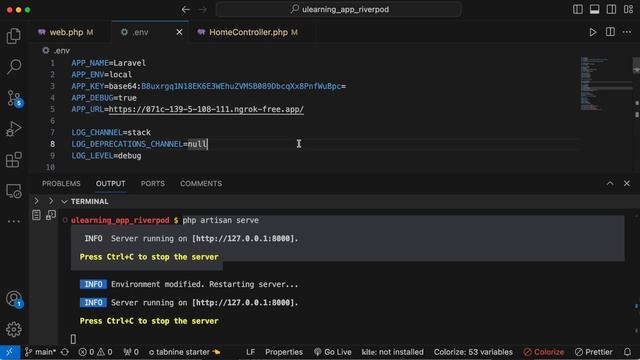Show additional views via the ellipsis icon
Screen dimensions: 640x360
click(13, 221)
